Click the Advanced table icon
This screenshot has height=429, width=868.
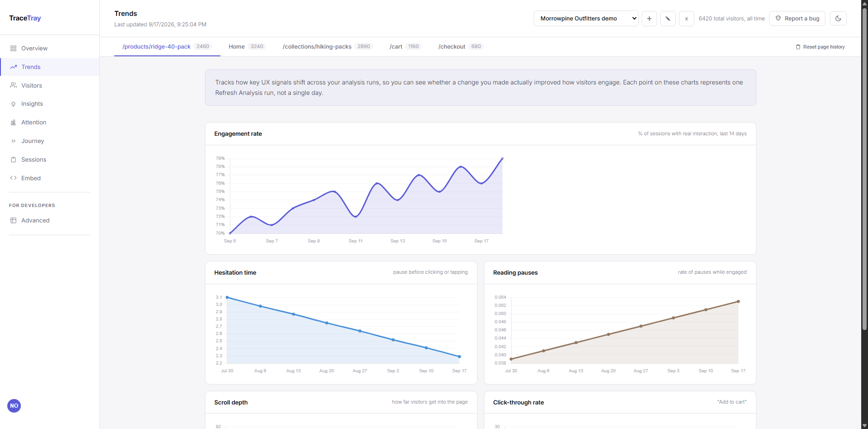[13, 221]
